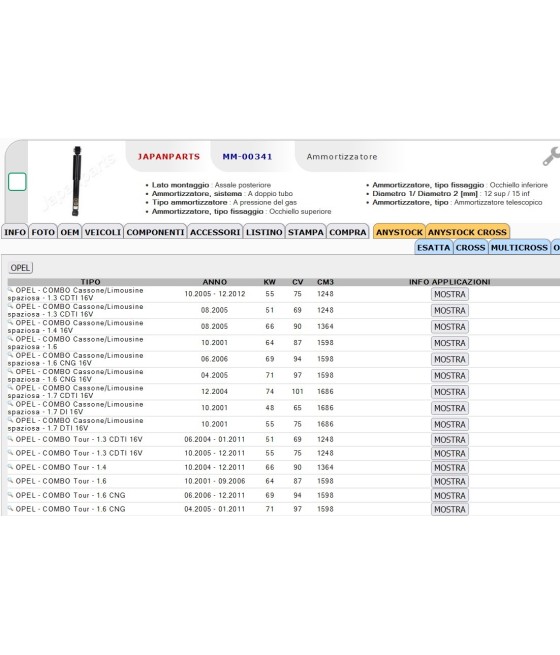Screen dimensions: 560x655
Task: Click the CV column header
Action: (x=297, y=282)
